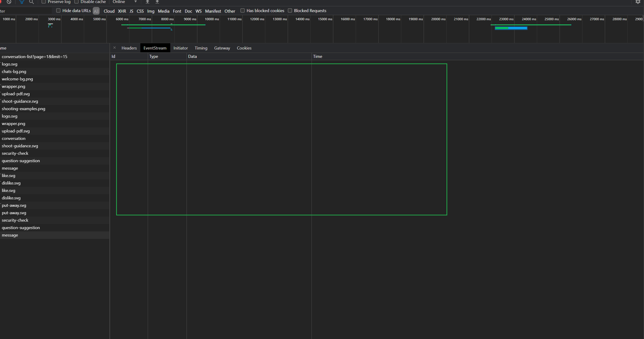Filter requests by XHR type
Screen dimensions: 644x339
(122, 11)
